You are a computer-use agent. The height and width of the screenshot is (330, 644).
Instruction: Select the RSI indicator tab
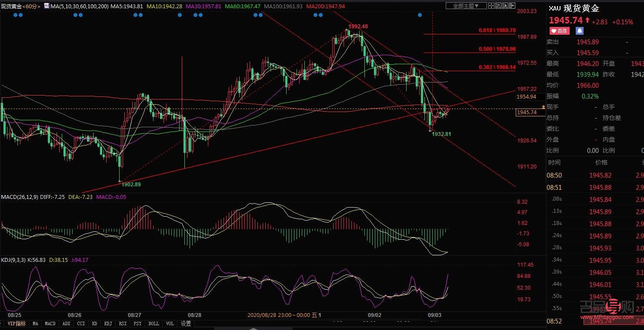123,323
